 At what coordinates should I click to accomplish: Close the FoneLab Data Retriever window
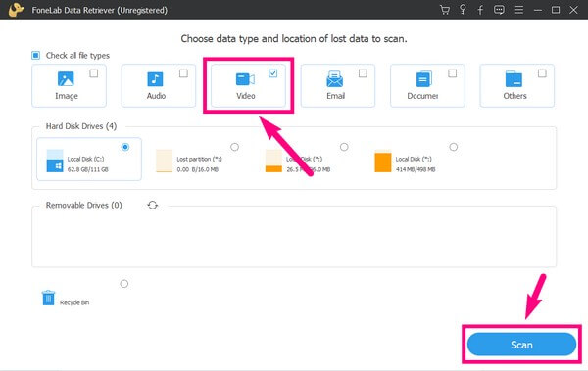coord(573,10)
